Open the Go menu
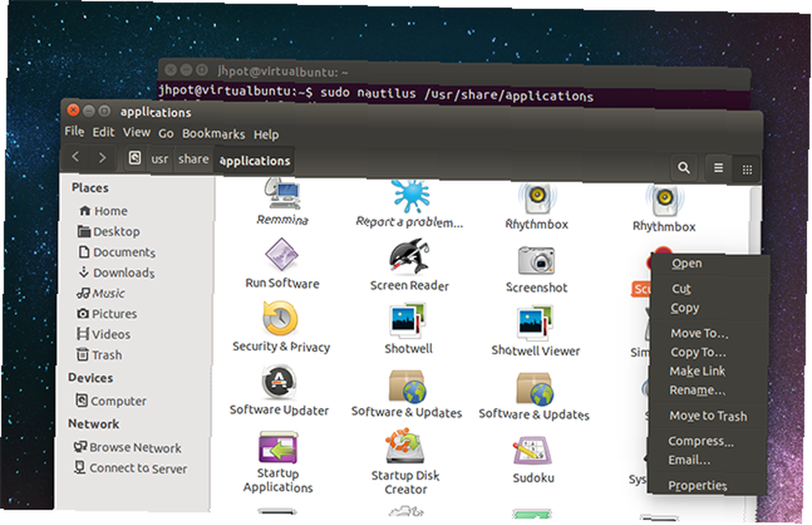The image size is (812, 525). 166,134
